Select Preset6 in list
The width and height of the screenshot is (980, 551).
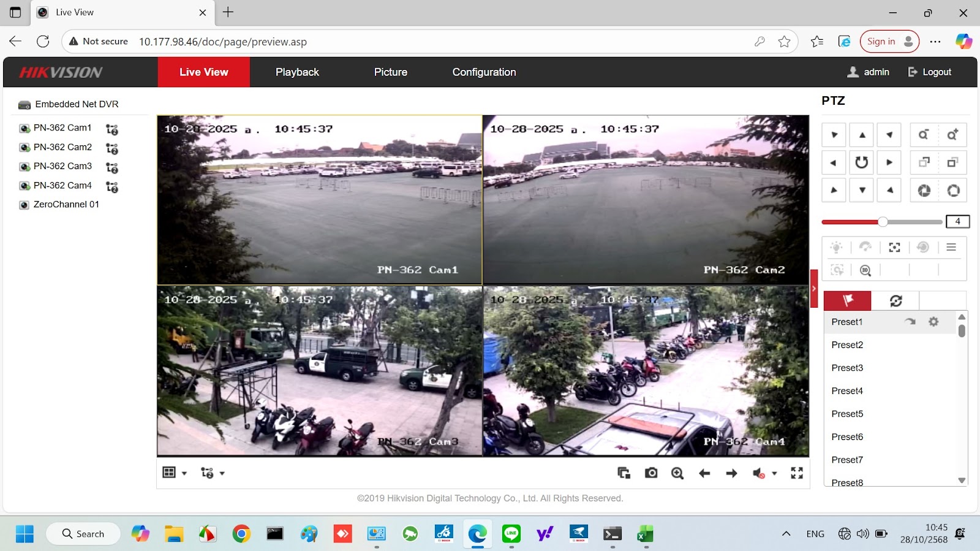pos(891,437)
